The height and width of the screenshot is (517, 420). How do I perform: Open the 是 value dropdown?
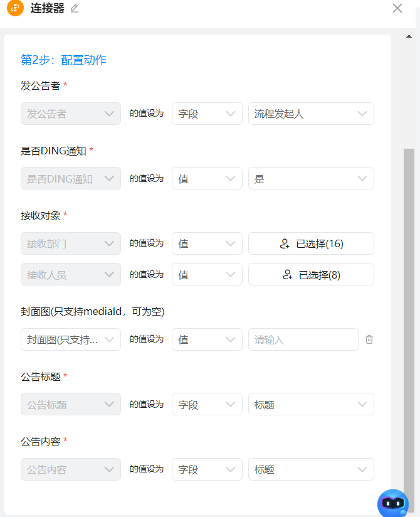click(x=311, y=178)
